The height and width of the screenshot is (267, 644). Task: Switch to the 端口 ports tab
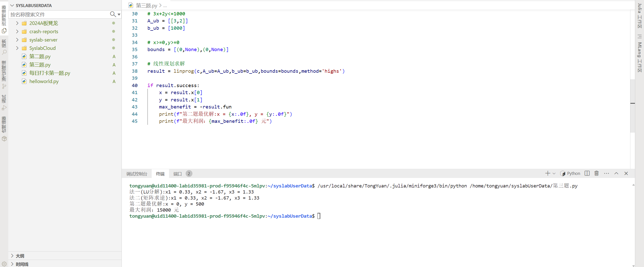point(177,174)
